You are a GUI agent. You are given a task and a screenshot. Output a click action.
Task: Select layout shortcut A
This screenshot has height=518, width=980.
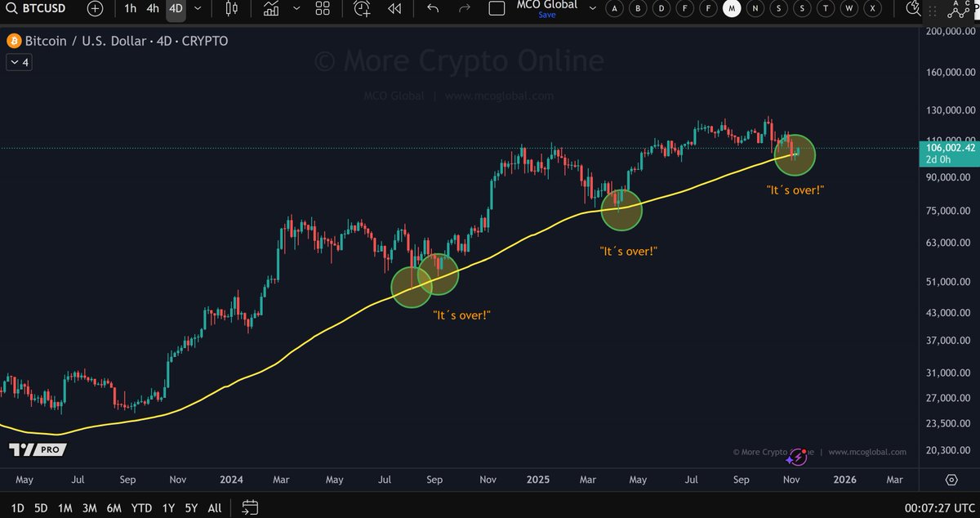(x=615, y=9)
